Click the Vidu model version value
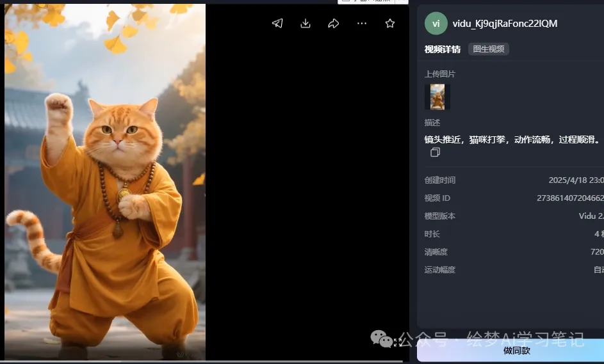Image resolution: width=604 pixels, height=364 pixels. coord(591,216)
